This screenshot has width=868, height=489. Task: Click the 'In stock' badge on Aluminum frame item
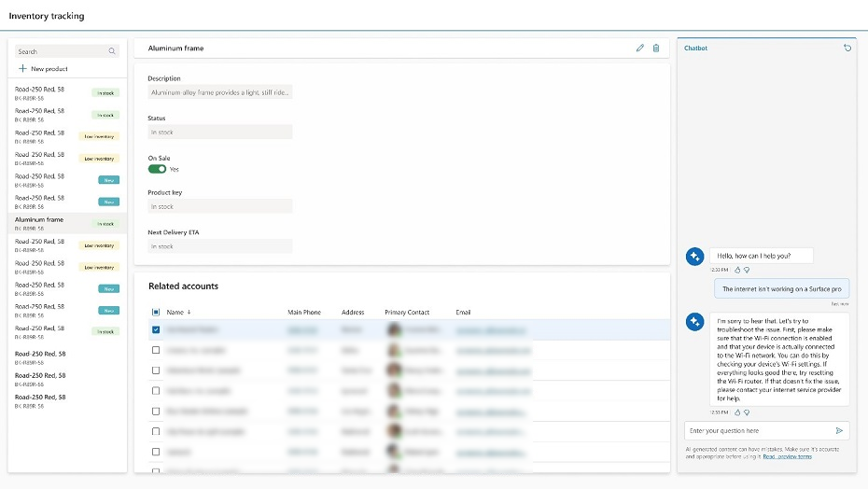click(x=105, y=224)
